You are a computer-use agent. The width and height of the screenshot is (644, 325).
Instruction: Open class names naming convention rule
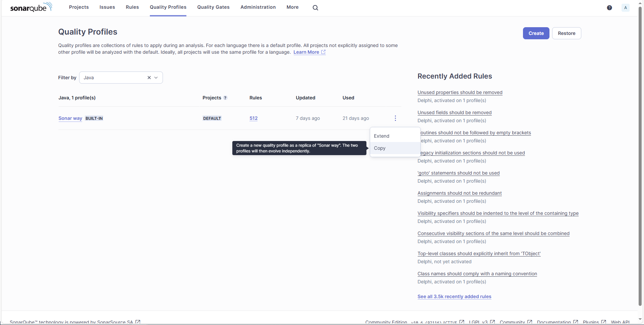click(477, 274)
